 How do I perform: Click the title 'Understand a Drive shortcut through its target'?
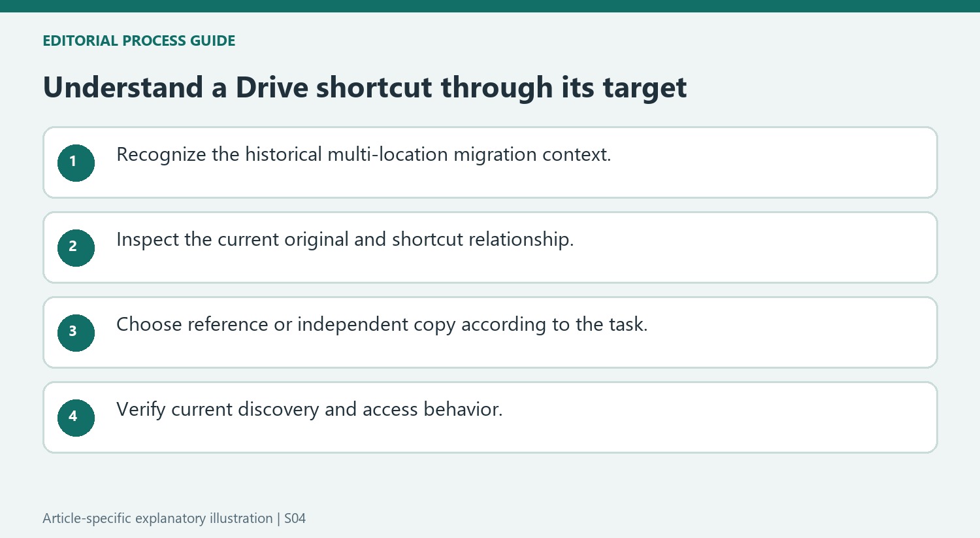(x=365, y=88)
